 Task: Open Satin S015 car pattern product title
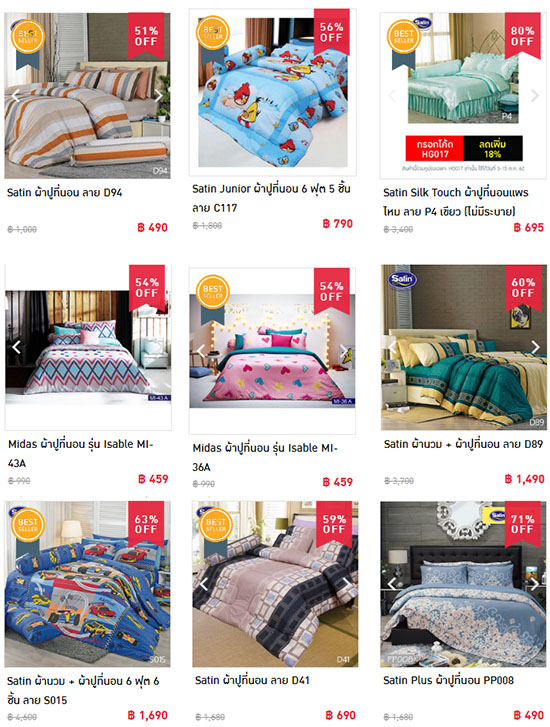pos(83,690)
